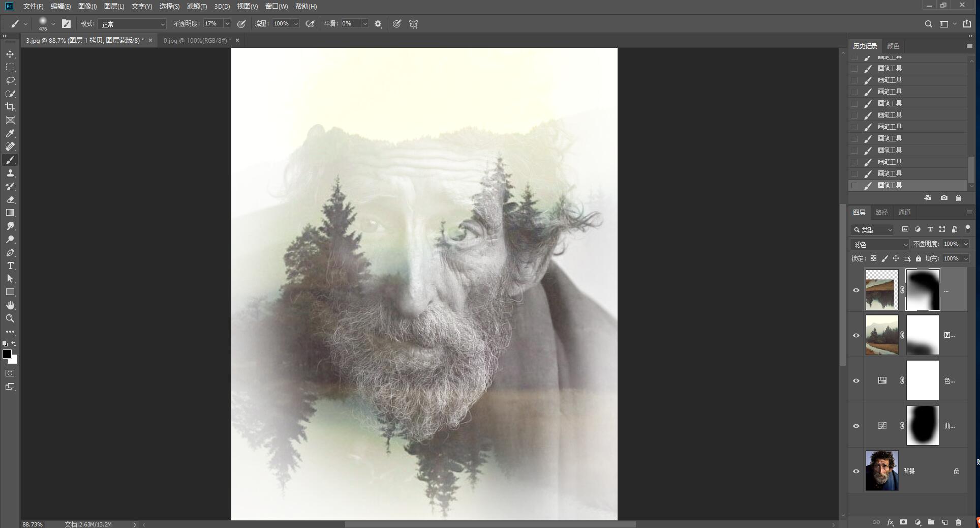Hide the 背景 layer
980x528 pixels.
coord(856,471)
